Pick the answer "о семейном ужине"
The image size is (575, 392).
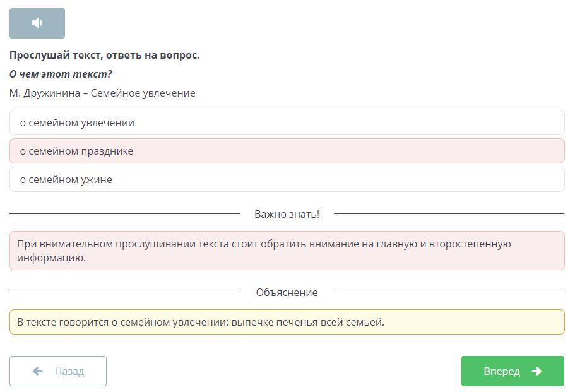pyautogui.click(x=287, y=179)
